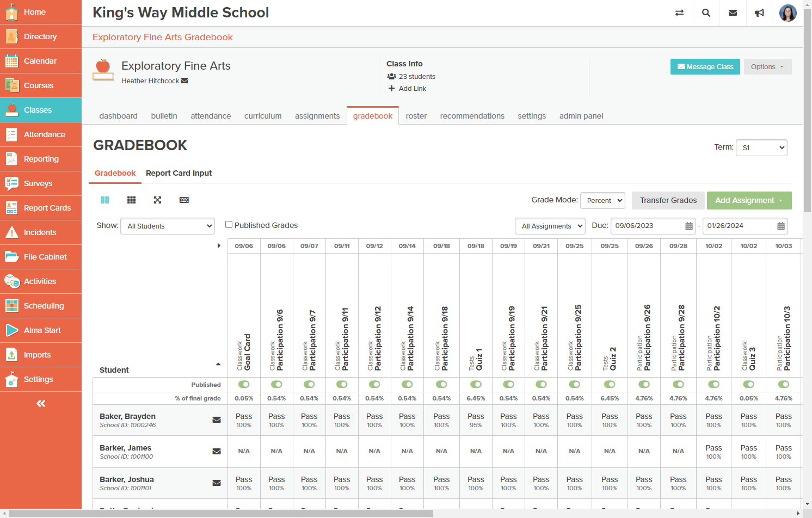
Task: Message Barker, Joshua using envelope icon
Action: [217, 483]
